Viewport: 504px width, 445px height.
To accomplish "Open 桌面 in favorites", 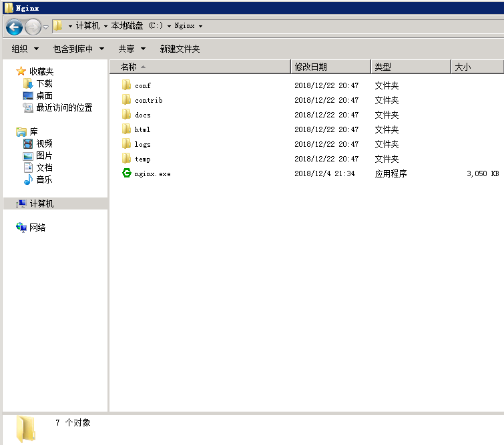I will point(44,96).
